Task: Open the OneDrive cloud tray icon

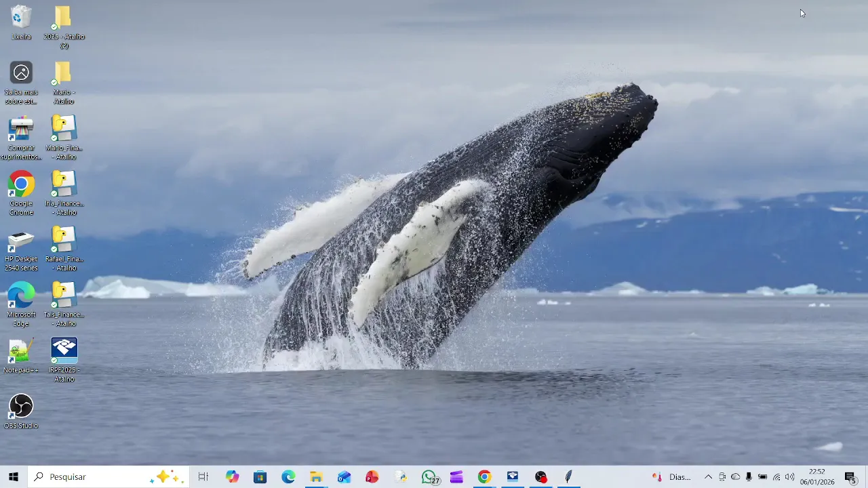Action: (735, 477)
